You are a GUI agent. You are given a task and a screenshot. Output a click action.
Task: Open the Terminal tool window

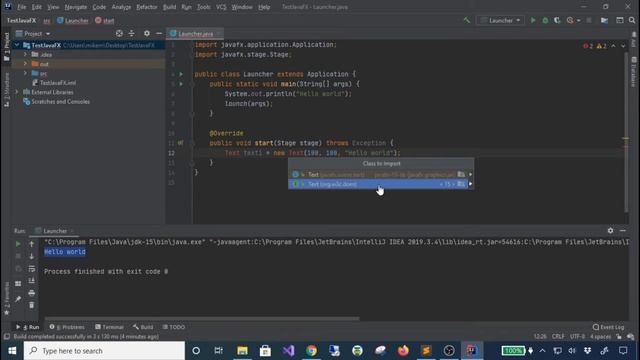[109, 327]
